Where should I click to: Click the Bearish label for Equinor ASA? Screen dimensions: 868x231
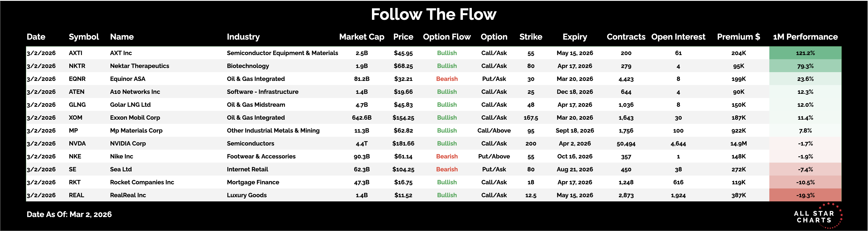447,79
